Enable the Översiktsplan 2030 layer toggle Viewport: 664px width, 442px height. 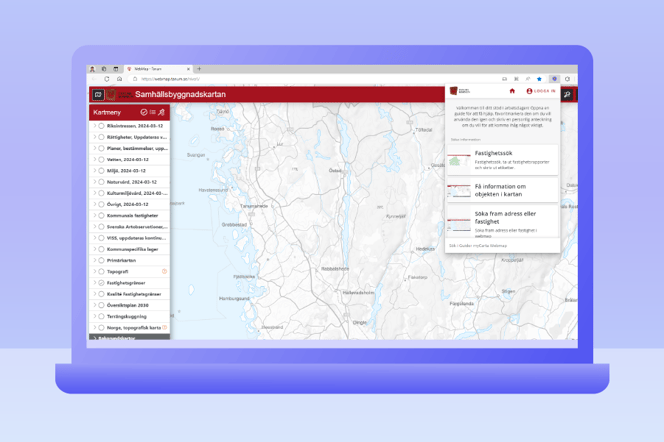pos(101,305)
